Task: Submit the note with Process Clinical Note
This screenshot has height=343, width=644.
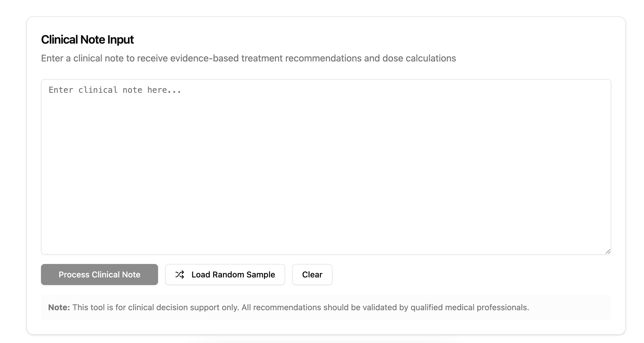Action: pyautogui.click(x=99, y=275)
